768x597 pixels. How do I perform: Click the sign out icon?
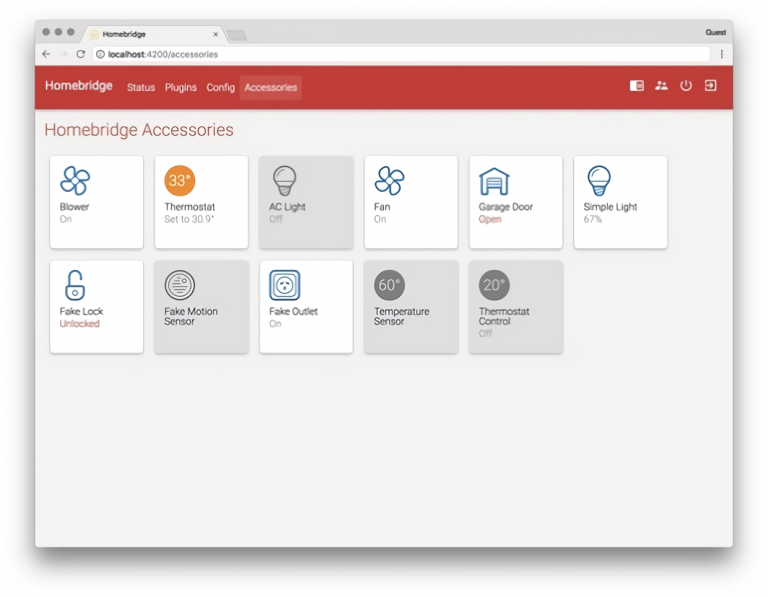click(710, 86)
